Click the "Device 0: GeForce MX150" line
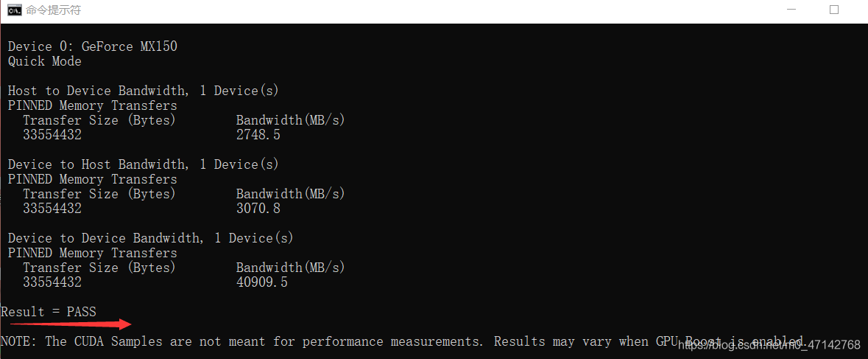 [x=93, y=46]
